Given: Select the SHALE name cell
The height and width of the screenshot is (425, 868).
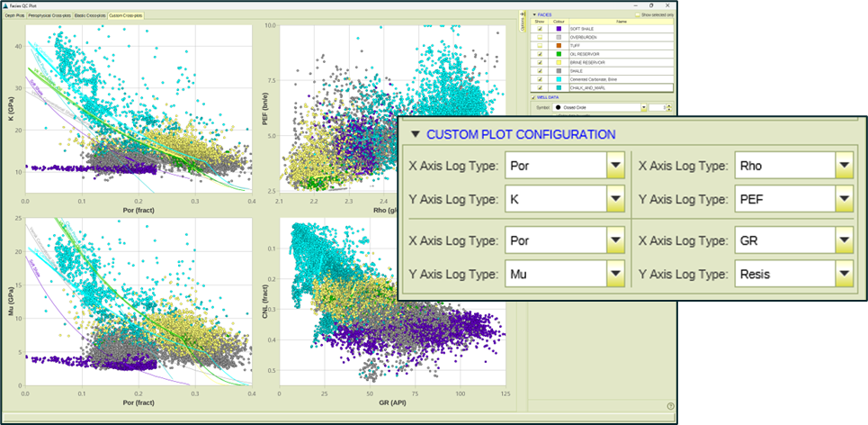Looking at the screenshot, I should 622,71.
